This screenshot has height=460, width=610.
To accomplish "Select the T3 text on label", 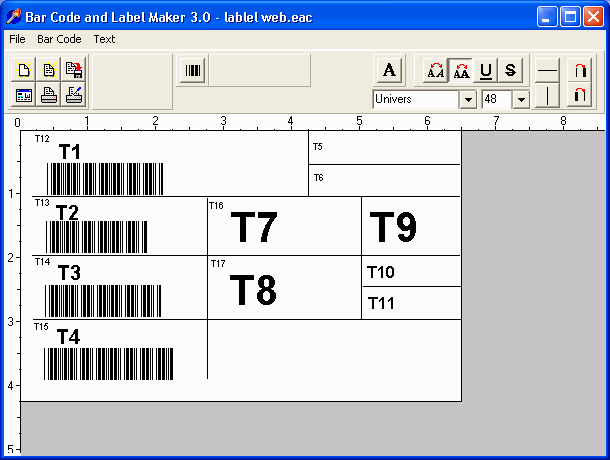I will pos(69,273).
